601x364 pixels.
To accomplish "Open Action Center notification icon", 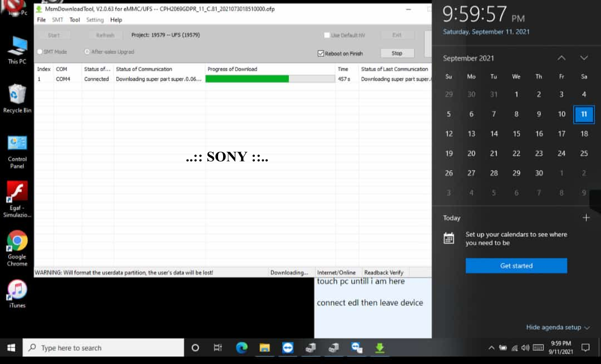I will click(585, 347).
